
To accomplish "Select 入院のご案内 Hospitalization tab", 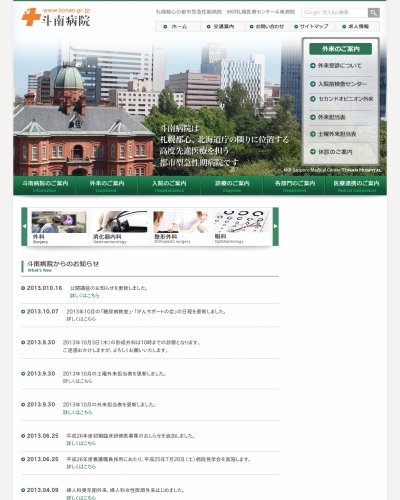I will coord(169,185).
